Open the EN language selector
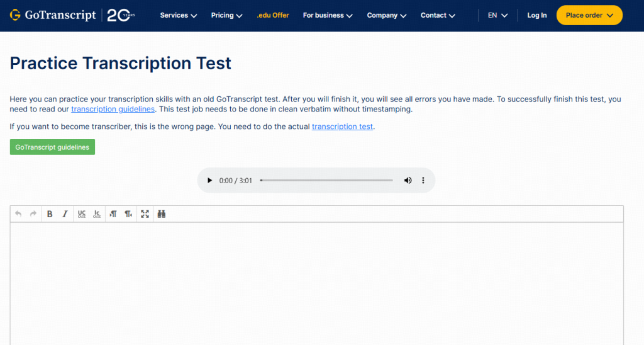Viewport: 644px width, 345px height. point(498,15)
